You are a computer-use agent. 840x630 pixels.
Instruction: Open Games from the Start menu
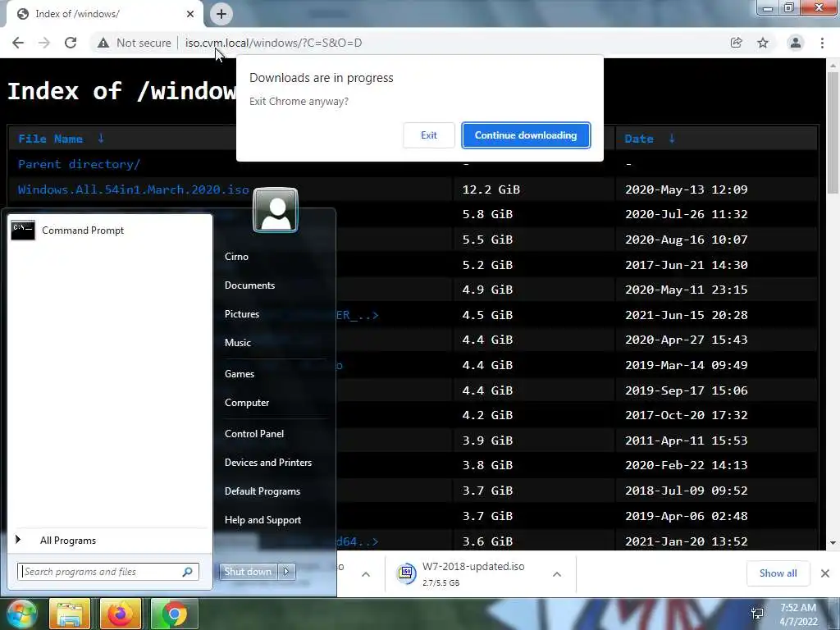click(240, 374)
